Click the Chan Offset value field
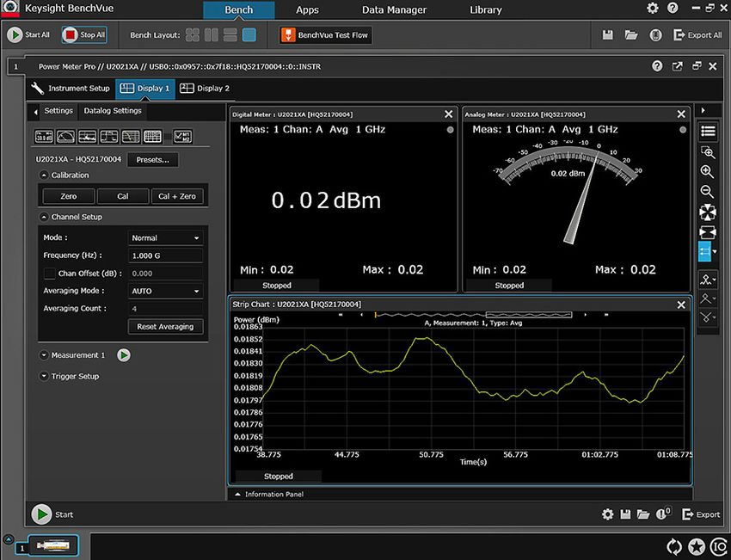 [165, 274]
